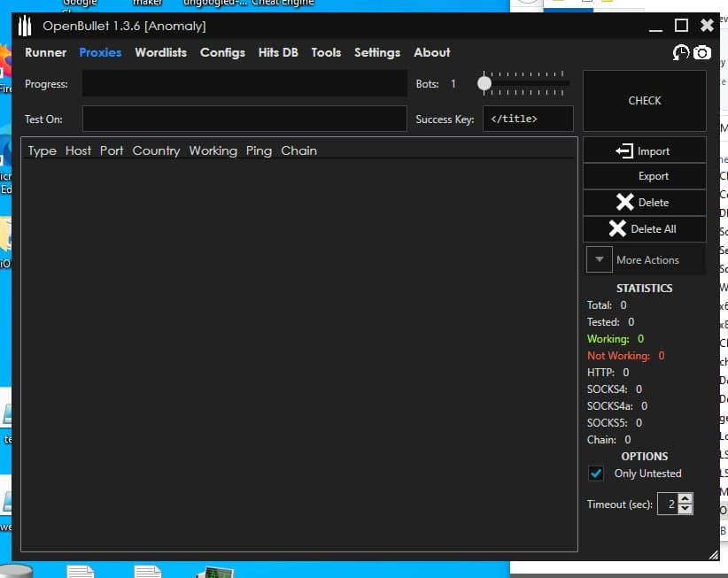Sort the proxy list by Country column
The width and height of the screenshot is (728, 578).
pyautogui.click(x=156, y=150)
